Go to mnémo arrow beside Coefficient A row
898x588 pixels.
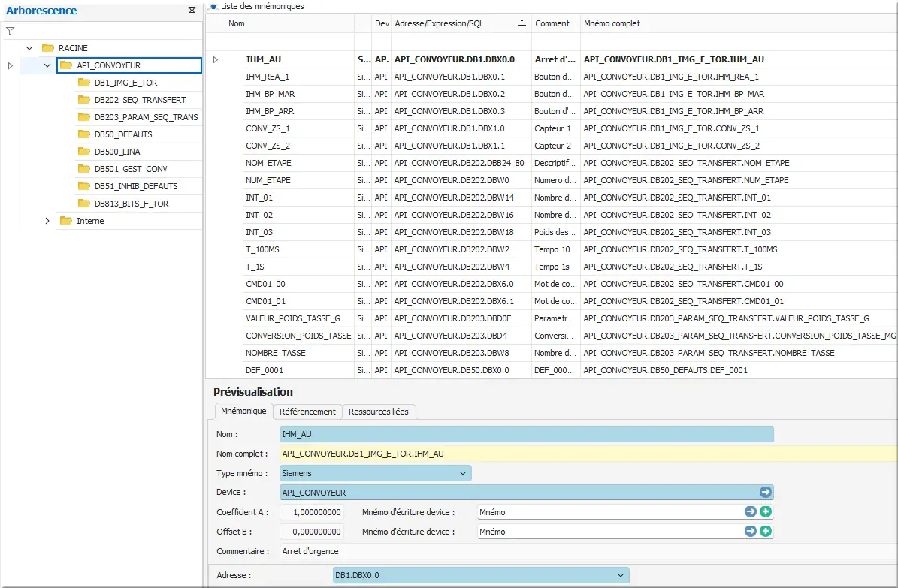coord(750,511)
